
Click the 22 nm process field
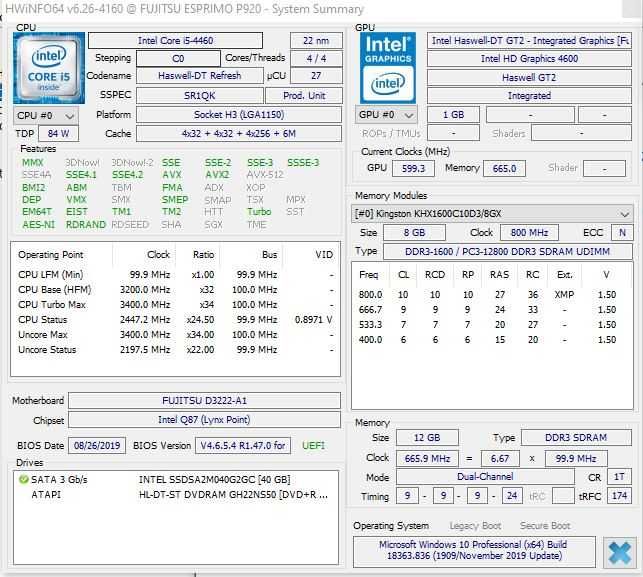coord(316,41)
